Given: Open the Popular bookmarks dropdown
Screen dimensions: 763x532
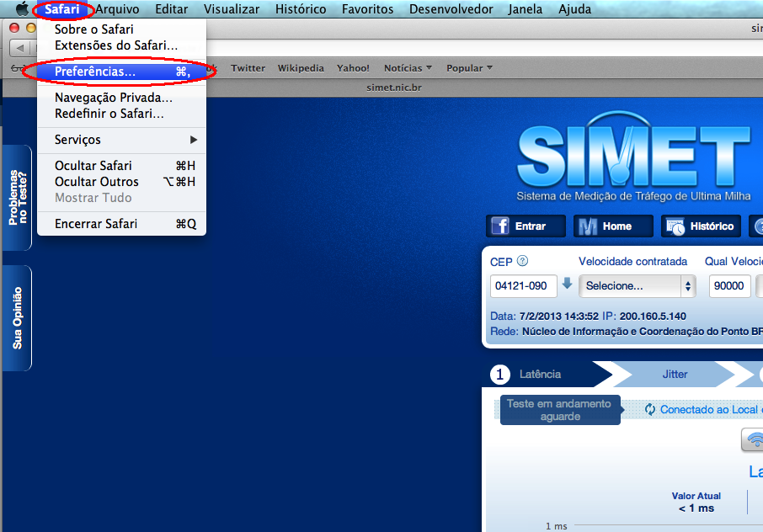Looking at the screenshot, I should point(470,68).
